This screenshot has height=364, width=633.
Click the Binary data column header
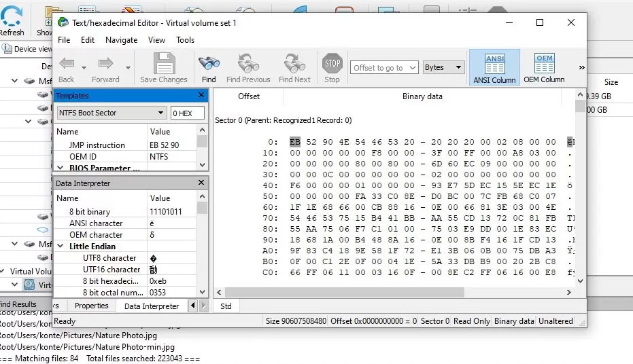tap(422, 96)
